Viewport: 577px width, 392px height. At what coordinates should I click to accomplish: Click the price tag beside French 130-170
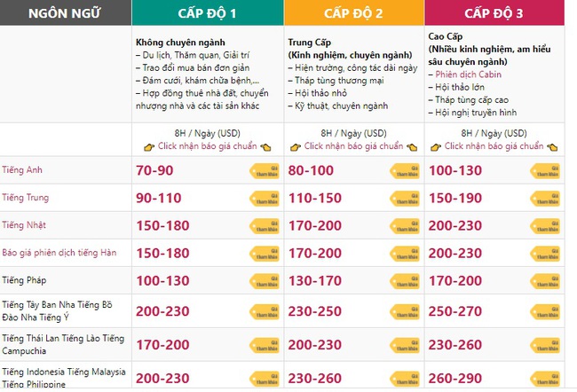(405, 282)
